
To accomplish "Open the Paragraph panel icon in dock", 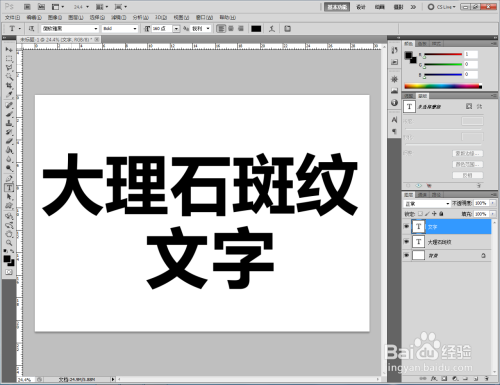I will 394,131.
